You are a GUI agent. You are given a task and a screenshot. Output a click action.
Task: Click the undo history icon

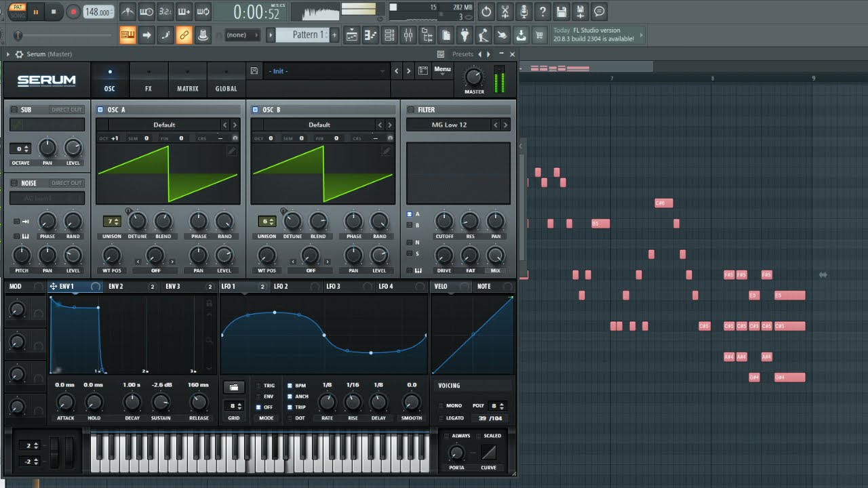coord(486,12)
